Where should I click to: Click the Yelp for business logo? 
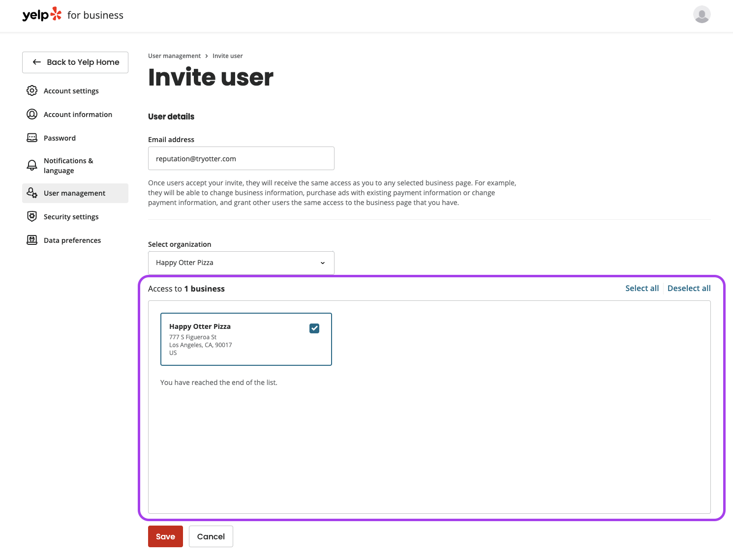pyautogui.click(x=73, y=15)
